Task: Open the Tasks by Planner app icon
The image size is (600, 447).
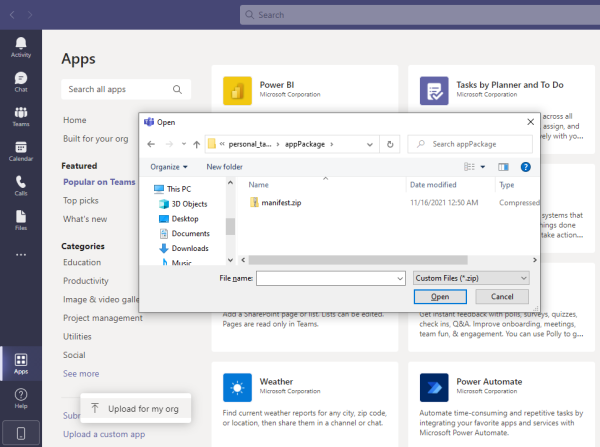Action: [434, 91]
